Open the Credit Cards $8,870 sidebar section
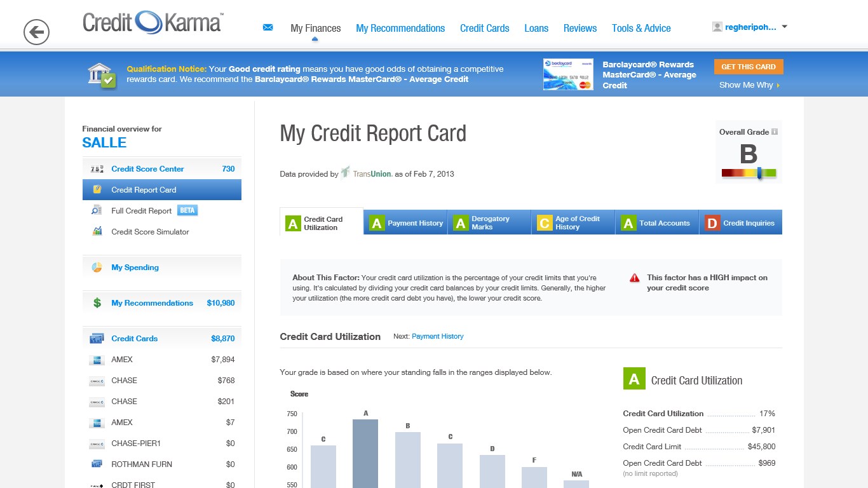 [162, 339]
